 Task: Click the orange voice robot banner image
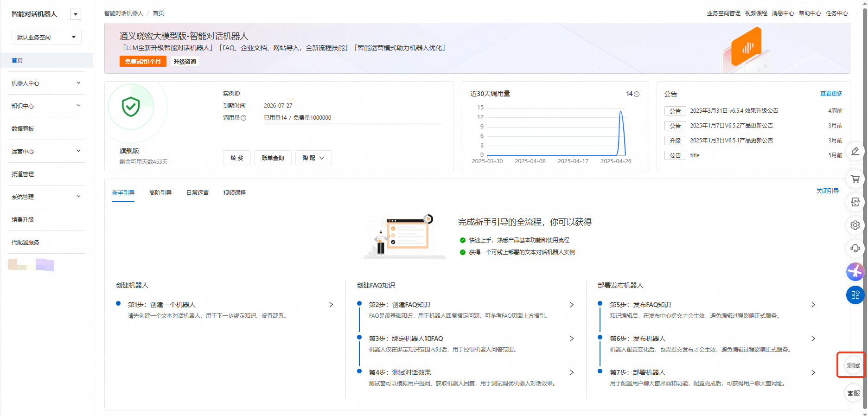746,48
